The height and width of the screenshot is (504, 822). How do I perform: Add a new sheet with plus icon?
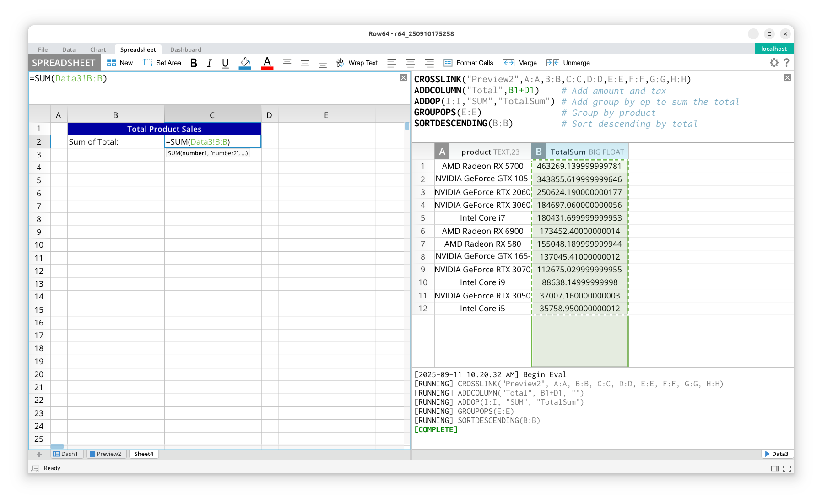39,454
